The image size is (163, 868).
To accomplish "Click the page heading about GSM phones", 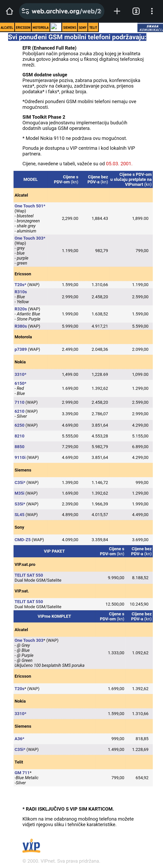I will (x=77, y=37).
